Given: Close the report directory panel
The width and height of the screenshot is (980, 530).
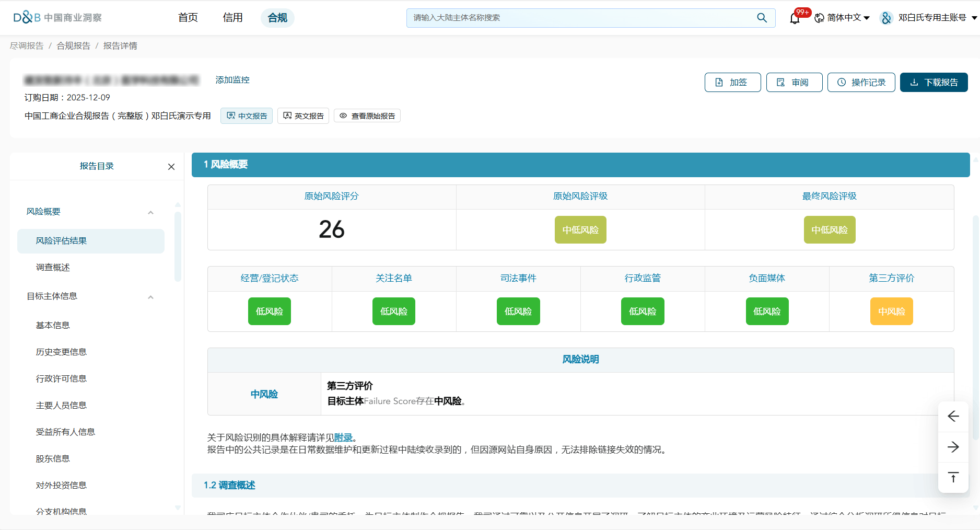Looking at the screenshot, I should (171, 167).
